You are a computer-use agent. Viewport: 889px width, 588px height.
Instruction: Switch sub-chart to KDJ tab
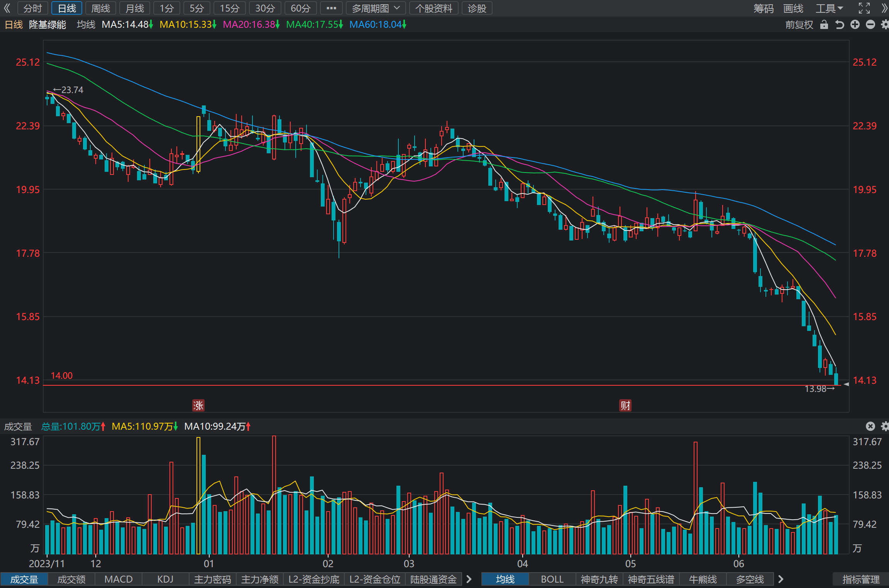166,579
